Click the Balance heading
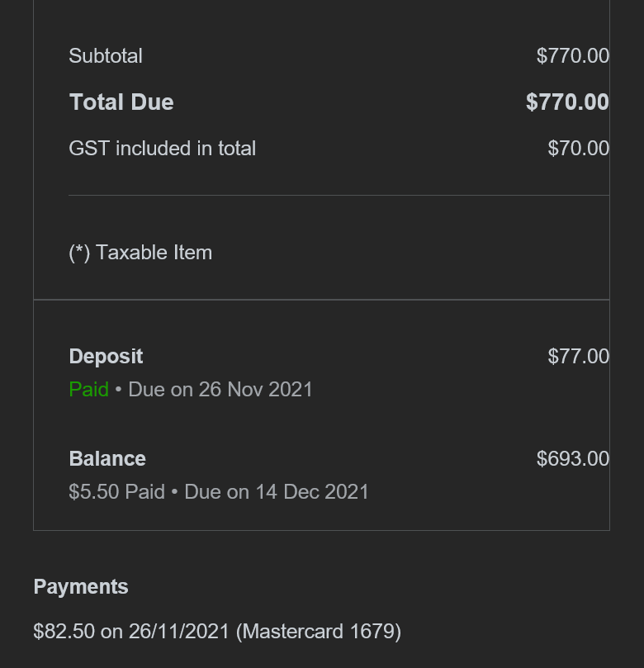The height and width of the screenshot is (668, 644). click(107, 459)
